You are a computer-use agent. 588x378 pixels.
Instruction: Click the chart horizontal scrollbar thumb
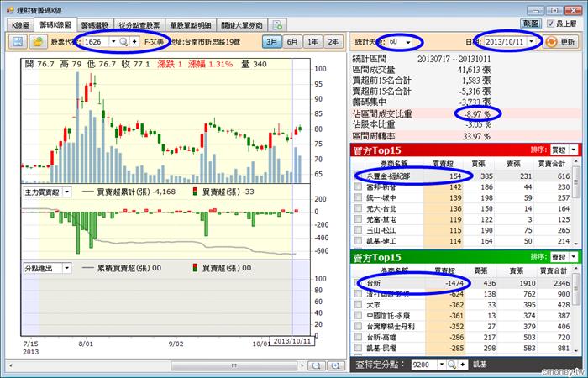234,365
